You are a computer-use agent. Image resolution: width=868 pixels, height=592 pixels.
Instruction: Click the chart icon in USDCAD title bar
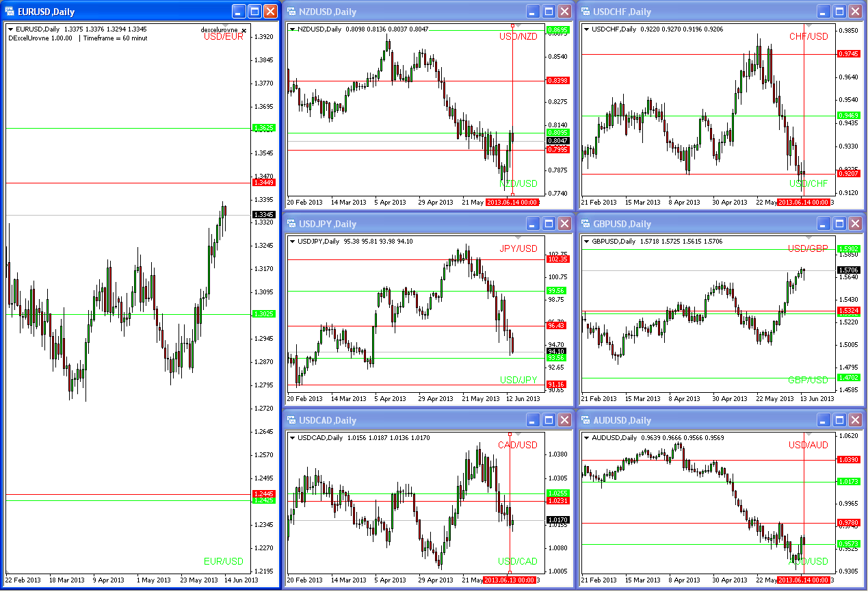[x=291, y=420]
